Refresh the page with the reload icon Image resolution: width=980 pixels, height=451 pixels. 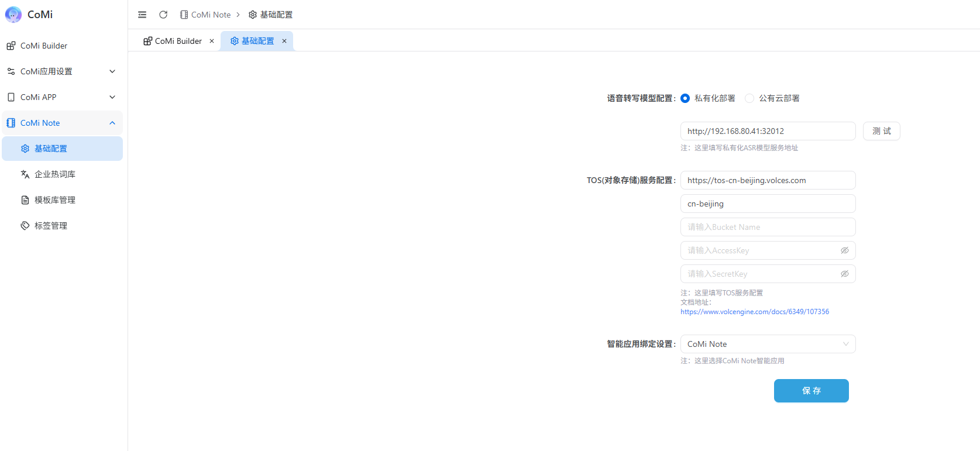pyautogui.click(x=163, y=15)
